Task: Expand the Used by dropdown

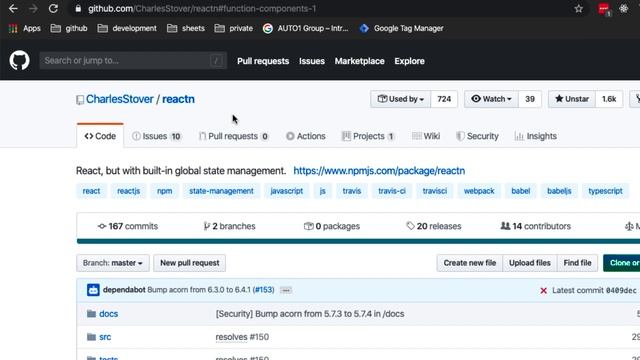Action: [x=400, y=99]
